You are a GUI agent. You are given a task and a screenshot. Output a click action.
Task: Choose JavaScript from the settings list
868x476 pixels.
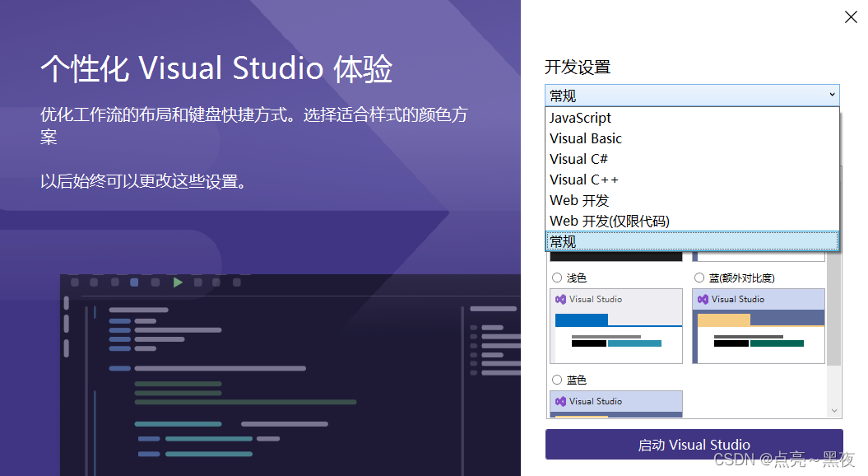(692, 118)
